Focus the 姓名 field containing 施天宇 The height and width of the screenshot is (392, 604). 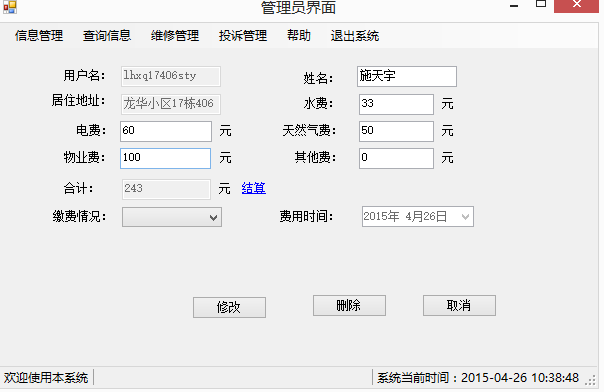point(407,76)
